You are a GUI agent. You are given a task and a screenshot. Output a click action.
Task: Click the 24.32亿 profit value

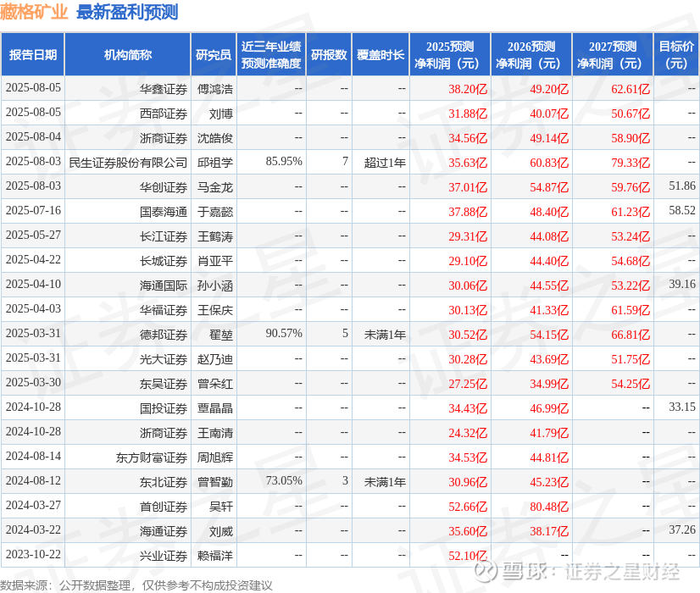coord(468,433)
